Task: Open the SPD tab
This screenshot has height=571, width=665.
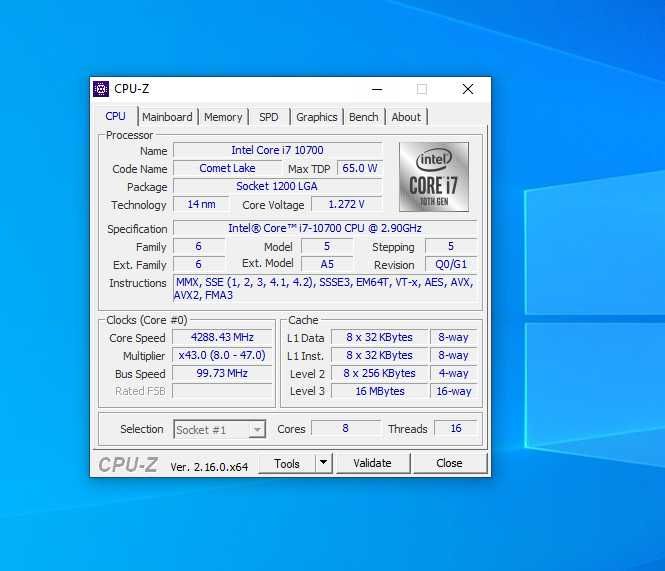Action: [x=268, y=117]
